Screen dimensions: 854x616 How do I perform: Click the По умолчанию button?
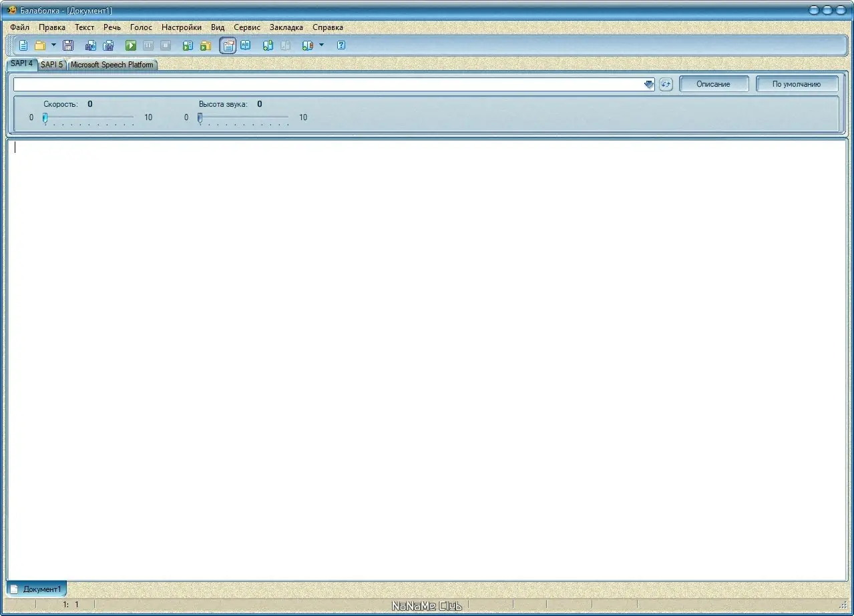point(797,84)
